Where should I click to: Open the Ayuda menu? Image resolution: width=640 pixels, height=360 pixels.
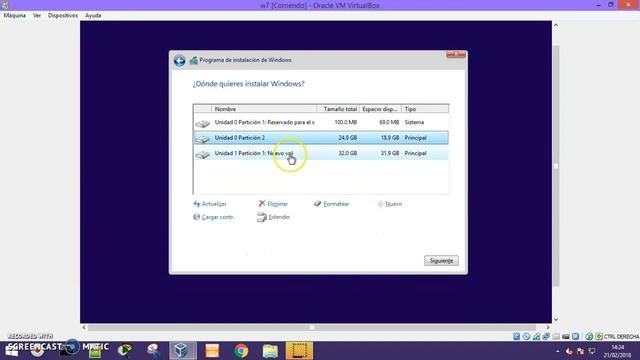(x=93, y=15)
